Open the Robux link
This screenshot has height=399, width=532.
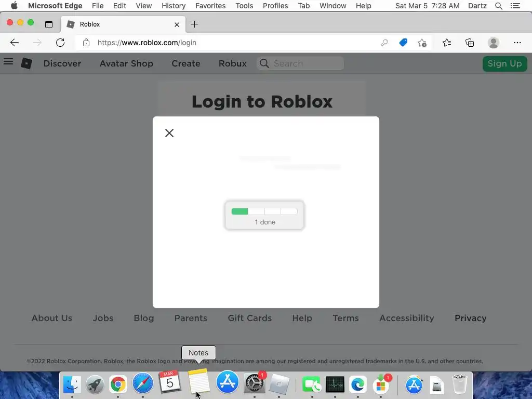232,63
